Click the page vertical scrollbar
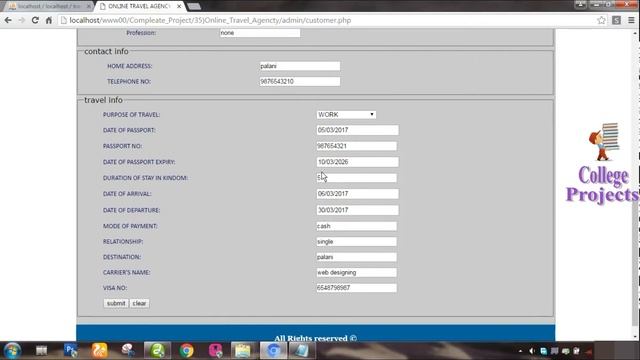 coord(635,184)
